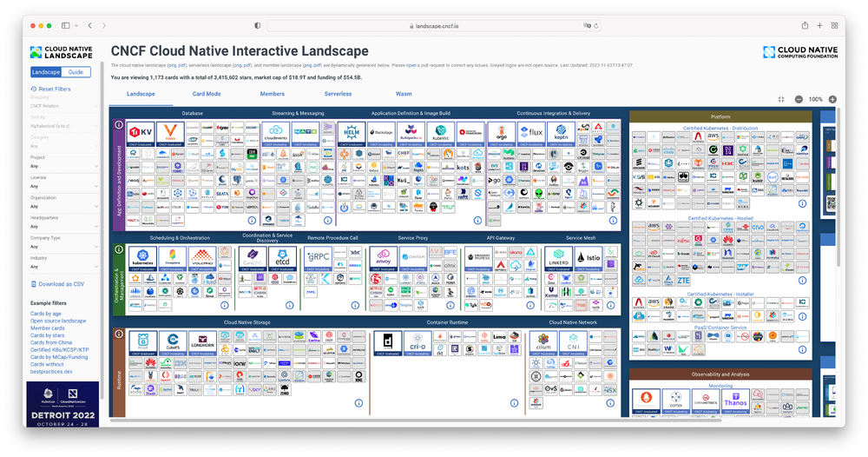Select Landscape in the sidebar toggle

point(46,72)
